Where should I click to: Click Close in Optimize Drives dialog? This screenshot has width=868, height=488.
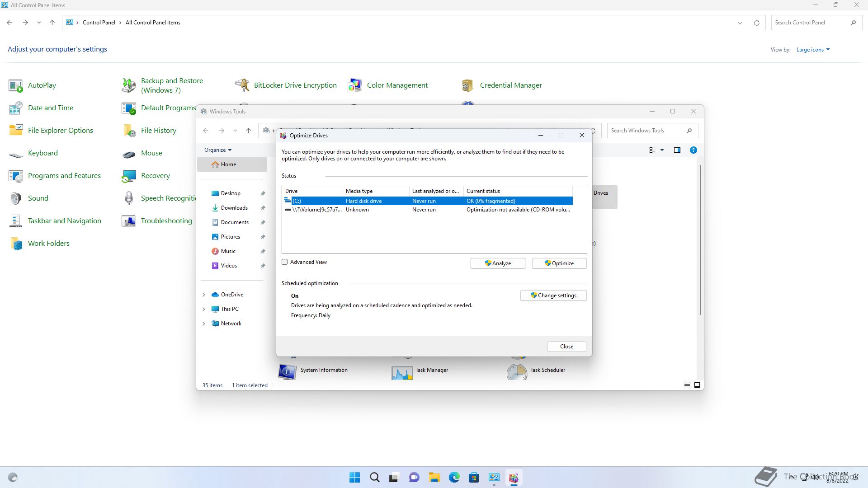coord(566,347)
